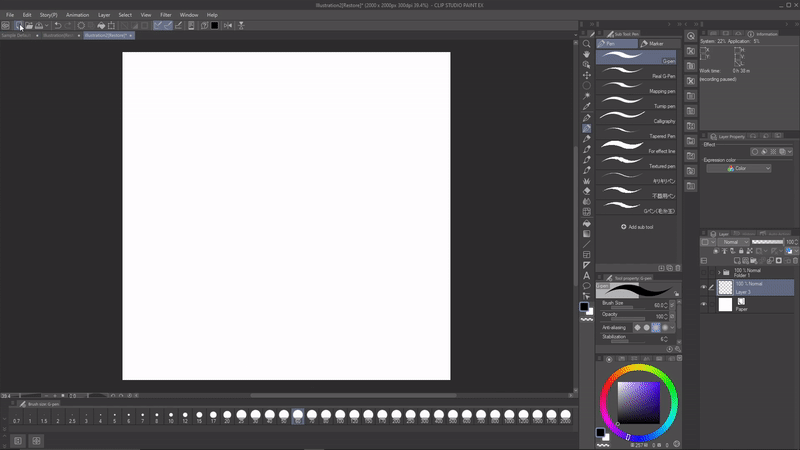Select the Figure line tool
The height and width of the screenshot is (450, 800).
(587, 244)
